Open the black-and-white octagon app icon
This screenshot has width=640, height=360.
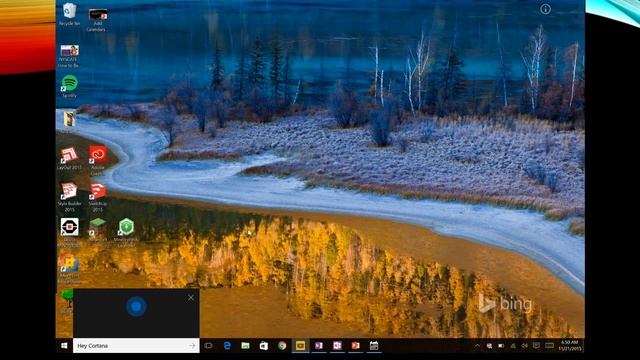coord(69,227)
